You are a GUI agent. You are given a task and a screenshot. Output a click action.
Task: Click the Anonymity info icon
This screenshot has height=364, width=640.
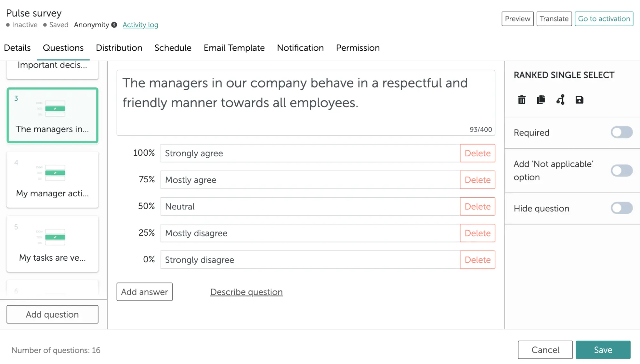tap(114, 24)
